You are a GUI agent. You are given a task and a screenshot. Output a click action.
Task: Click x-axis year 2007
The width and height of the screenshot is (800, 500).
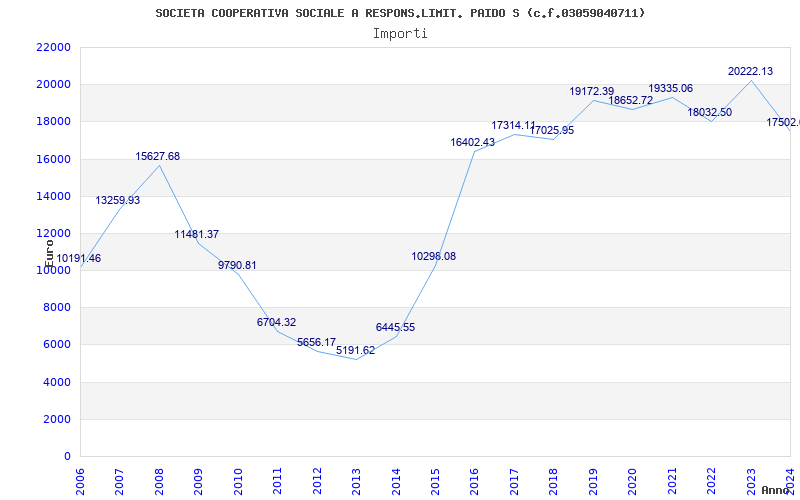[120, 482]
